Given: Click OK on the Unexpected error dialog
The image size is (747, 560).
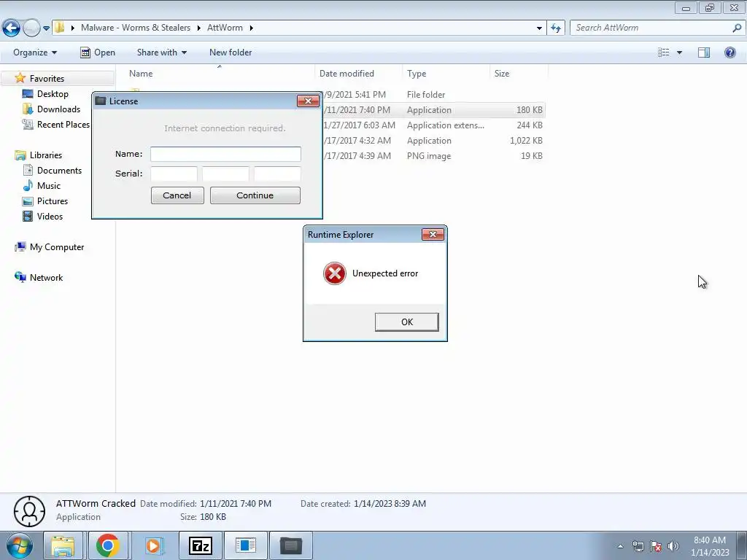Looking at the screenshot, I should tap(407, 322).
